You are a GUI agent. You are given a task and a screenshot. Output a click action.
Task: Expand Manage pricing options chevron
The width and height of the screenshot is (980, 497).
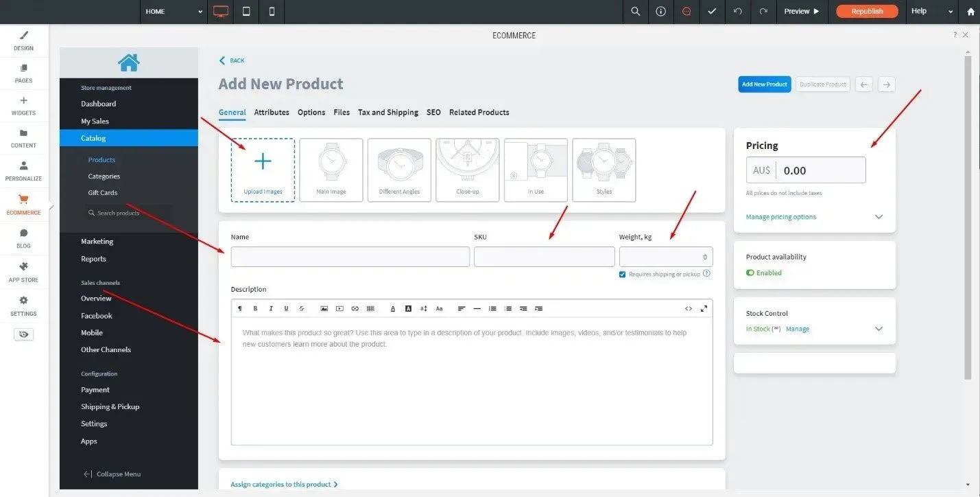(x=879, y=217)
